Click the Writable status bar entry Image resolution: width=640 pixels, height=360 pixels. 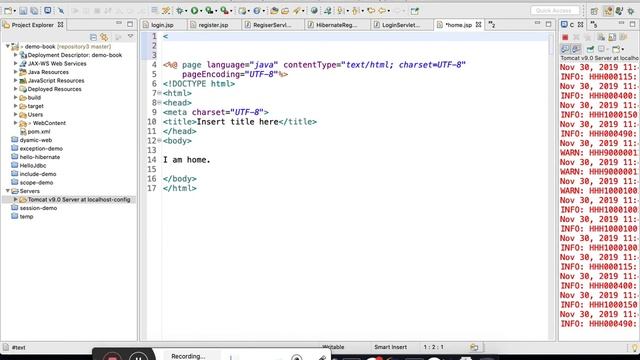point(333,347)
